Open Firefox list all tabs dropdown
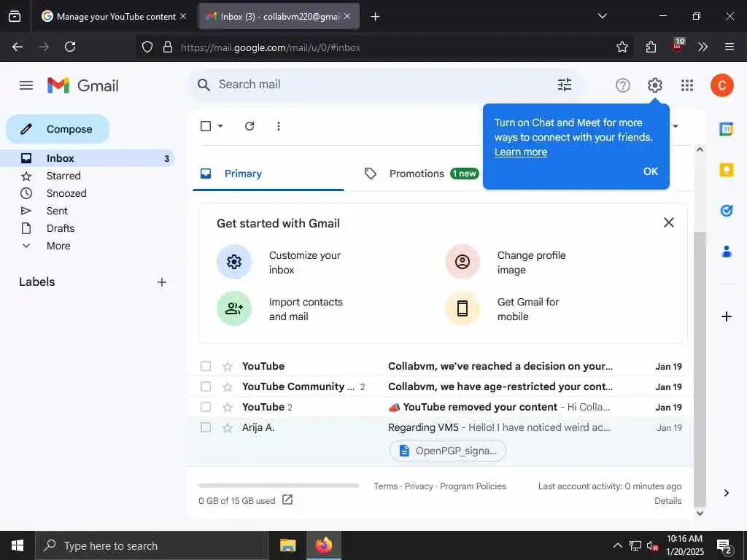 [602, 16]
